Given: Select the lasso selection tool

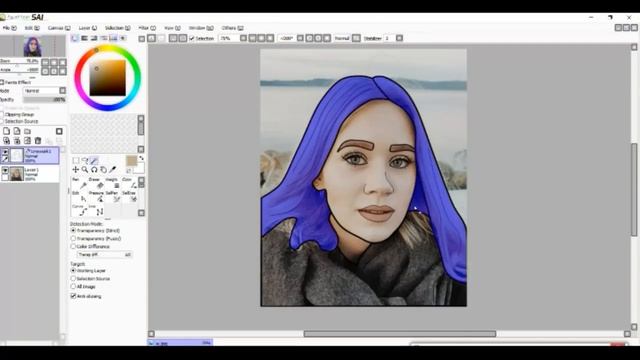Looking at the screenshot, I should [x=85, y=160].
